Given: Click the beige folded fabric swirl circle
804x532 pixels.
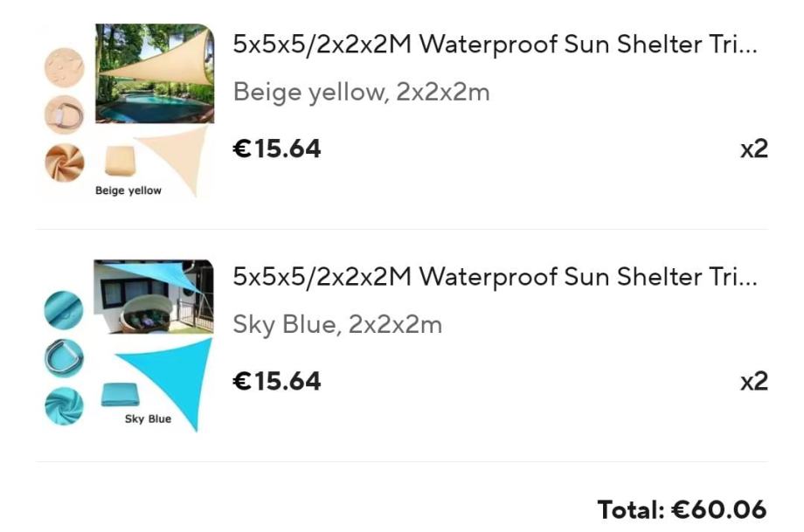Looking at the screenshot, I should [64, 162].
